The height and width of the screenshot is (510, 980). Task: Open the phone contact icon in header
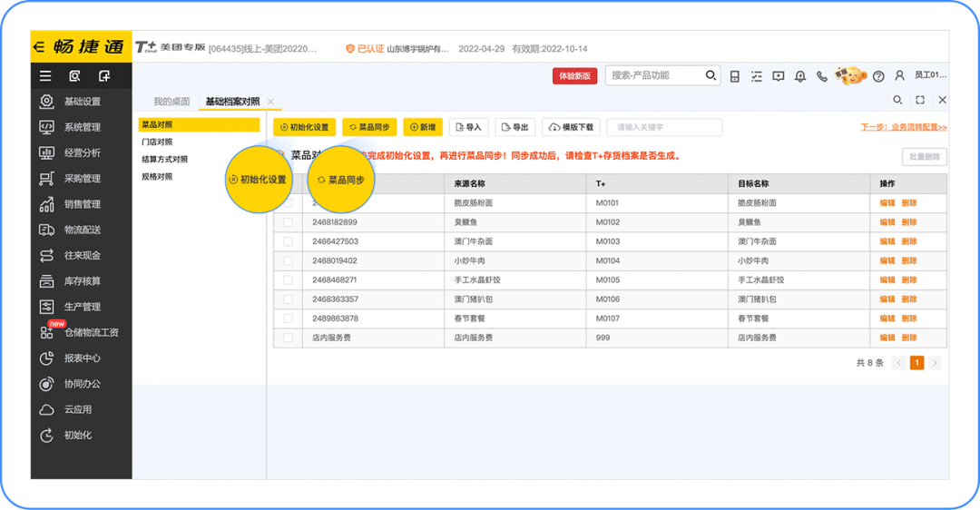[822, 76]
